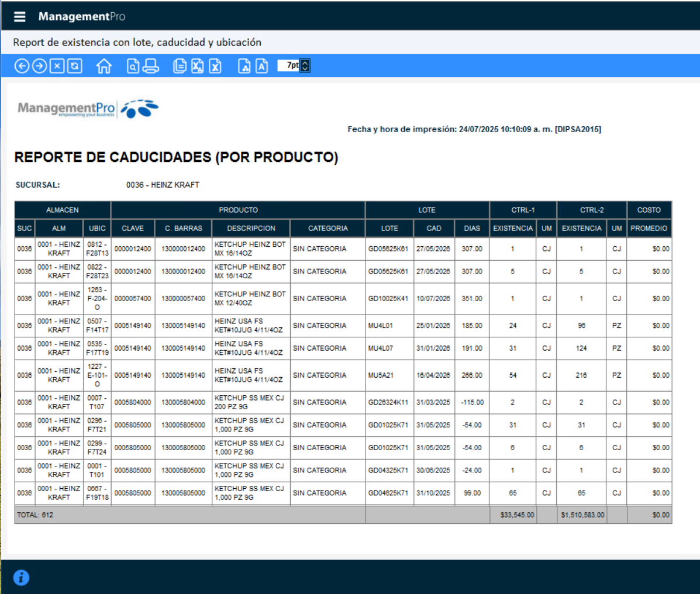Select the UBIC column header
Screen dimensions: 700x594
[97, 229]
